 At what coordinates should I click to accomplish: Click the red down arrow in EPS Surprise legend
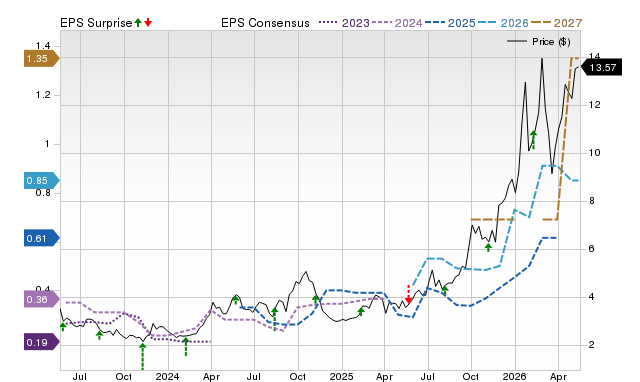pyautogui.click(x=148, y=23)
